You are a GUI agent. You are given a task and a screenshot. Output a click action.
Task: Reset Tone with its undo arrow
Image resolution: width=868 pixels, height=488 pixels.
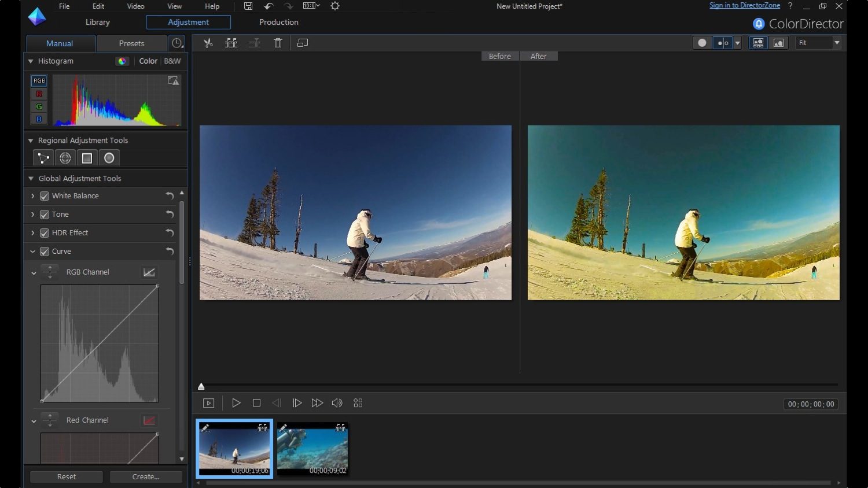170,215
